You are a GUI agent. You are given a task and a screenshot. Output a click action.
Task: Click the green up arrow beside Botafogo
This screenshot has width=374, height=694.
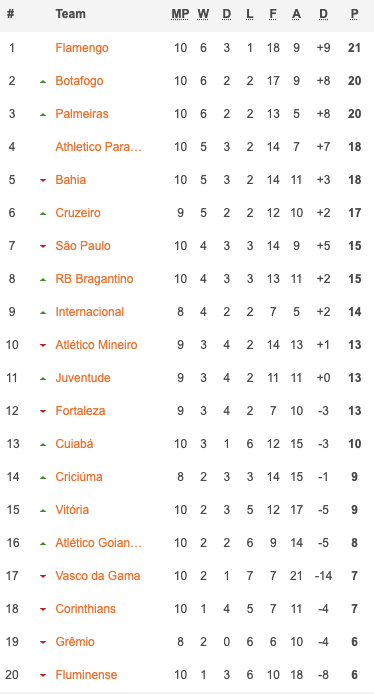(x=43, y=81)
